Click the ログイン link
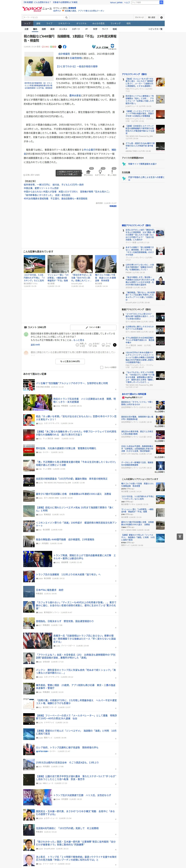Viewport: 186px width, 868px height. click(x=57, y=11)
